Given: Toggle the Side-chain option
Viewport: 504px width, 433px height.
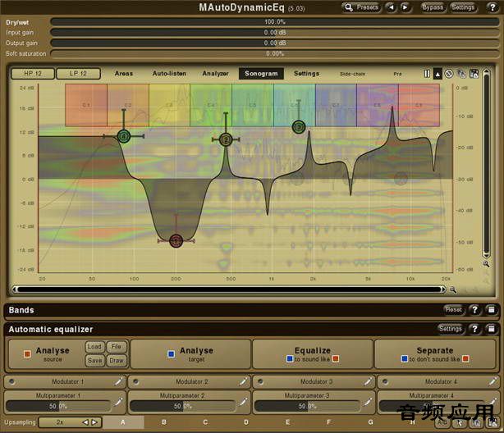Looking at the screenshot, I should [x=353, y=74].
